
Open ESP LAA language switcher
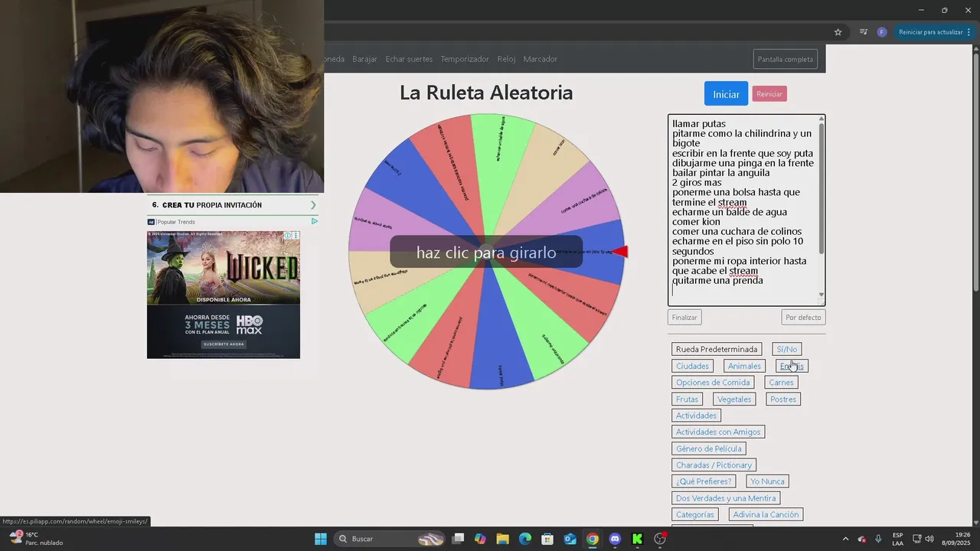(x=897, y=539)
